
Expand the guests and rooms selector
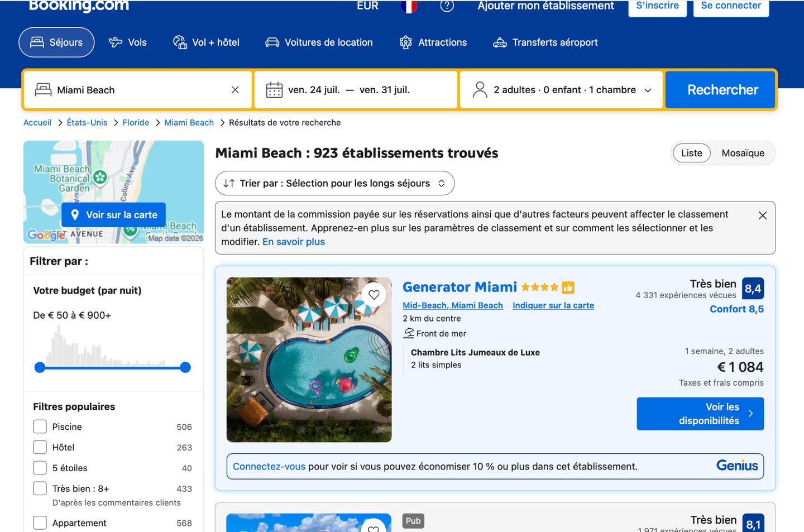[x=562, y=90]
